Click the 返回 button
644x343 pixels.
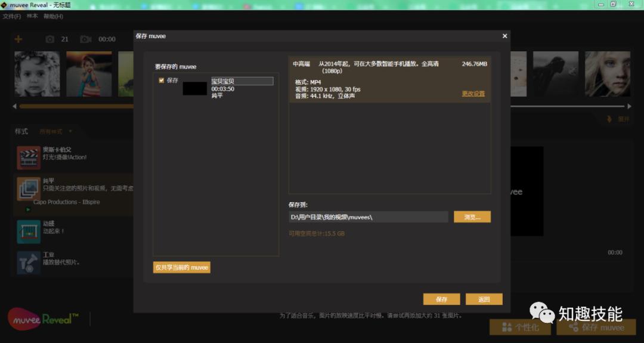484,299
